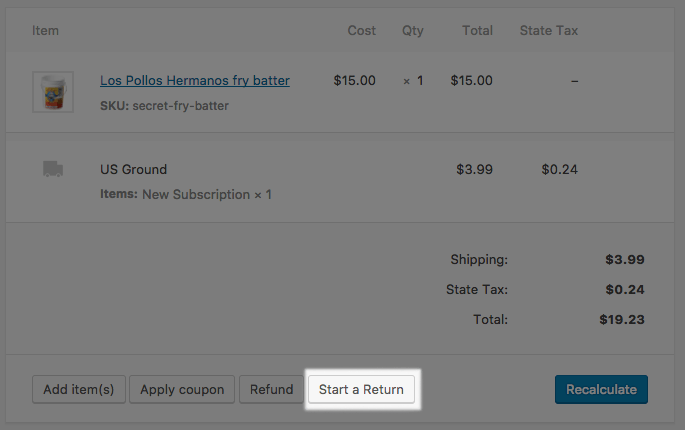Choose Apply coupon

(183, 389)
